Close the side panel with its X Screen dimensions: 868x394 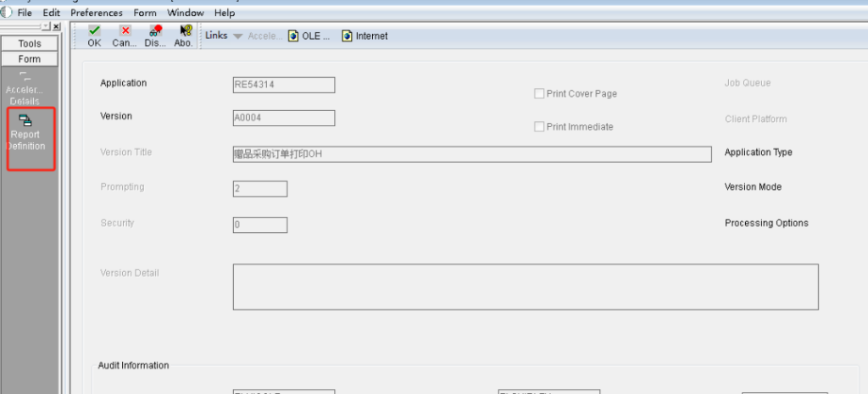coord(57,26)
